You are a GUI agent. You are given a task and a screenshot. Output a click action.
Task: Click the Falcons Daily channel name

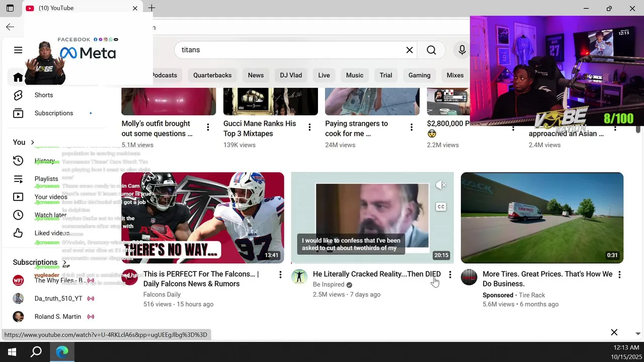click(162, 295)
